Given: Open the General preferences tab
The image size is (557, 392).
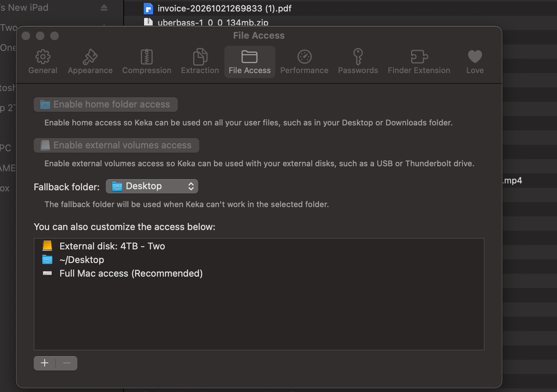Looking at the screenshot, I should click(x=43, y=62).
